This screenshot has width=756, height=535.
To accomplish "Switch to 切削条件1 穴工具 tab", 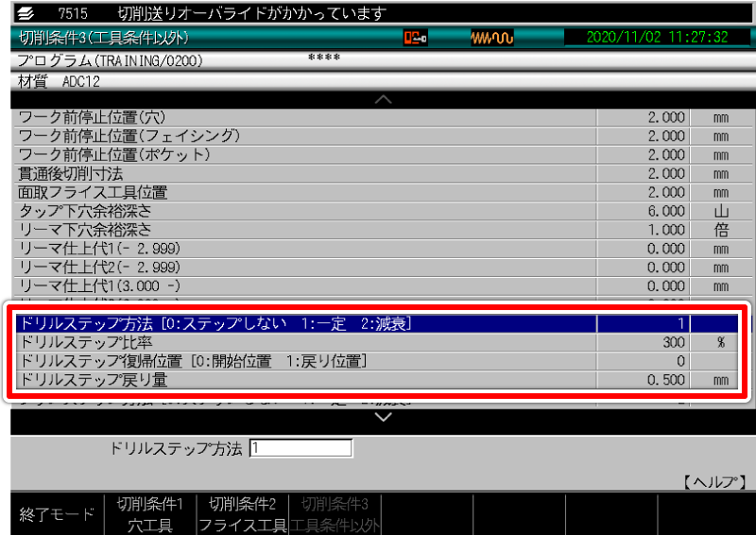I will 149,513.
